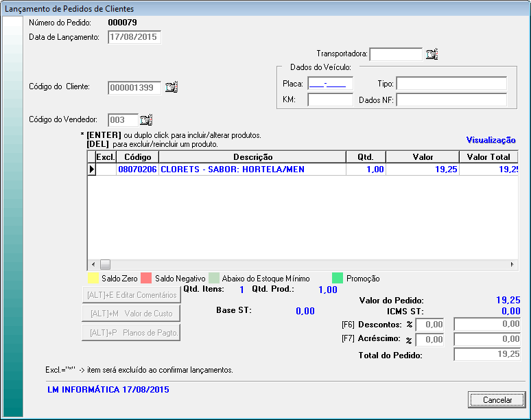Focus the Placa input field
Viewport: 531px width, 420px height.
(330, 84)
